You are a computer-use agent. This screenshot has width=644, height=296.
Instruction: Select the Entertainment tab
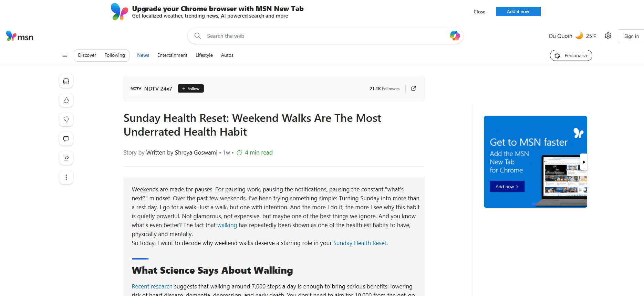172,55
